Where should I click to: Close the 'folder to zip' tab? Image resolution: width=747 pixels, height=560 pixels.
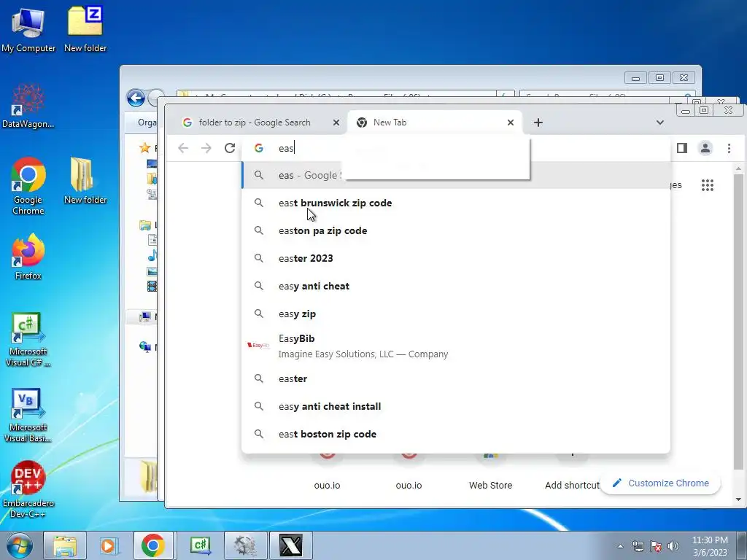pos(336,122)
